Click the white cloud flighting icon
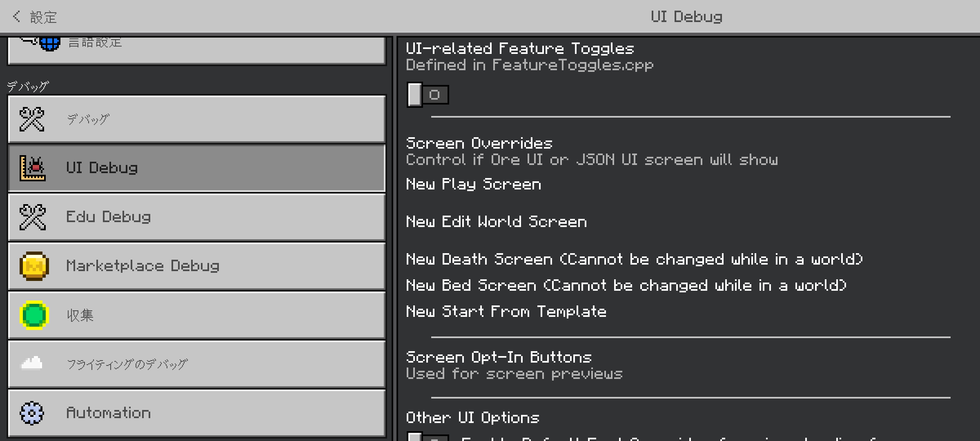The height and width of the screenshot is (441, 980). click(x=32, y=363)
